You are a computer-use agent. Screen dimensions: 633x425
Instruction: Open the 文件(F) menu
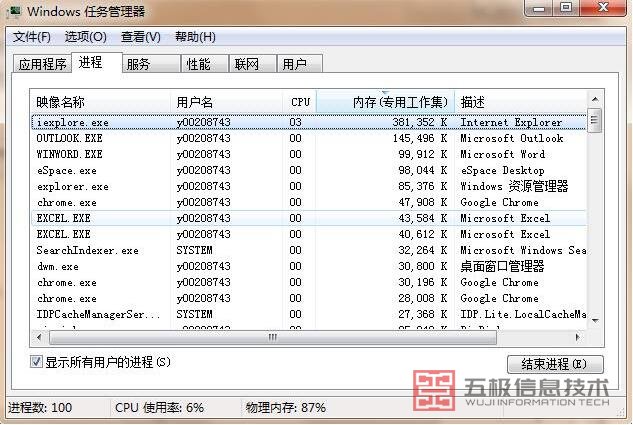(x=31, y=37)
